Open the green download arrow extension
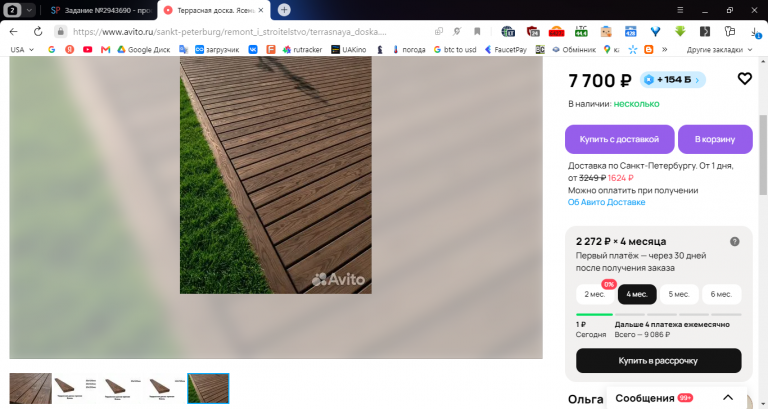 tap(680, 31)
